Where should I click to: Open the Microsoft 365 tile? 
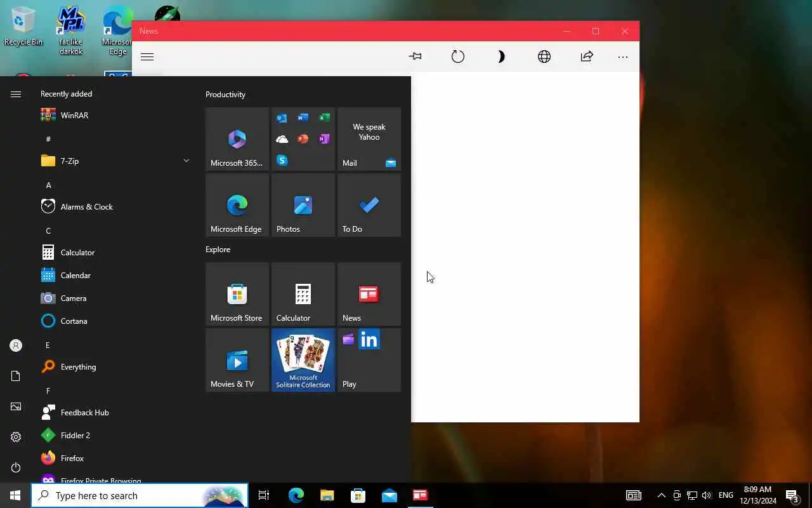coord(237,139)
